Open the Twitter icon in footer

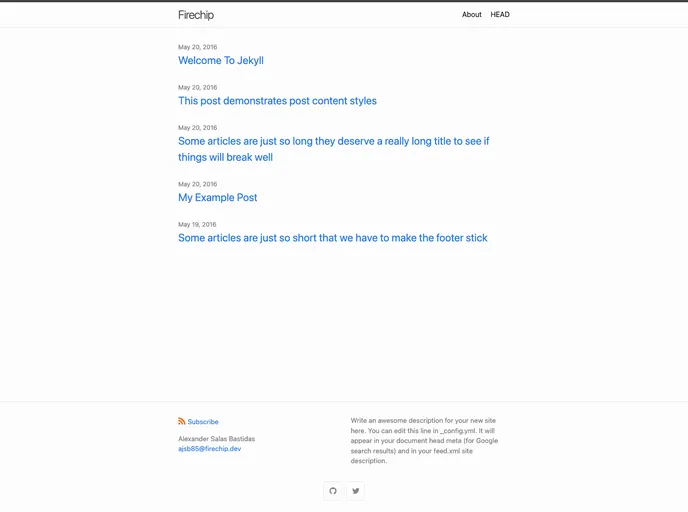click(x=355, y=491)
